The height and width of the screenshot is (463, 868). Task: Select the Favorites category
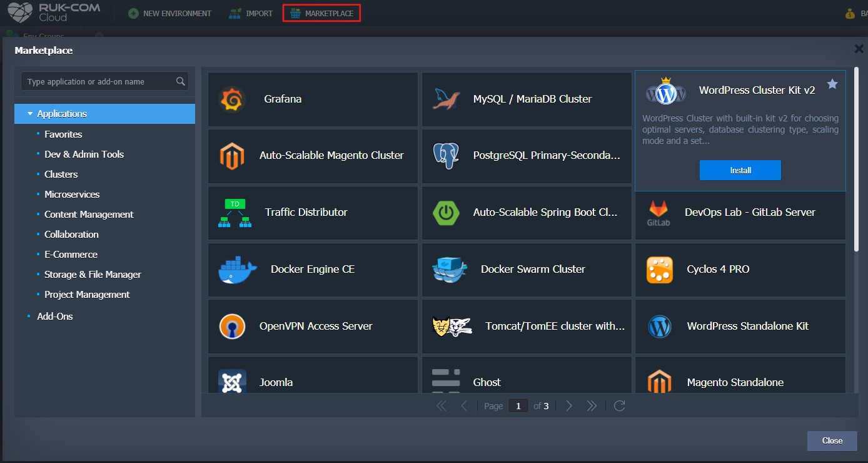63,135
